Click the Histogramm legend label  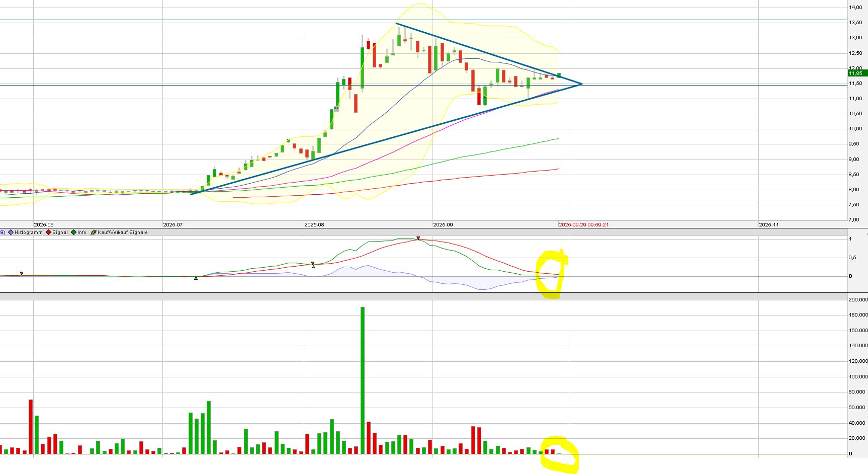click(29, 232)
